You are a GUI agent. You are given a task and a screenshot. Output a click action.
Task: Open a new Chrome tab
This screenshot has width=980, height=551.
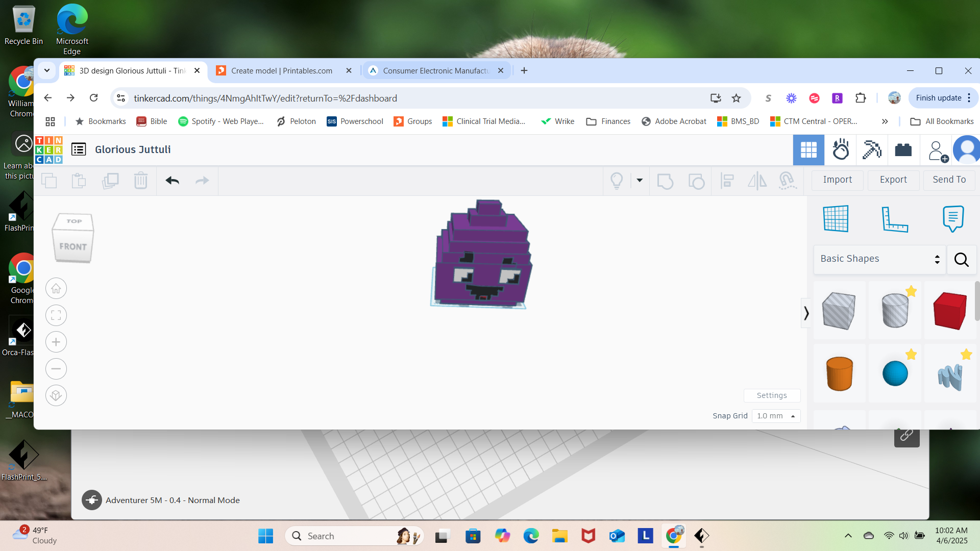tap(524, 70)
